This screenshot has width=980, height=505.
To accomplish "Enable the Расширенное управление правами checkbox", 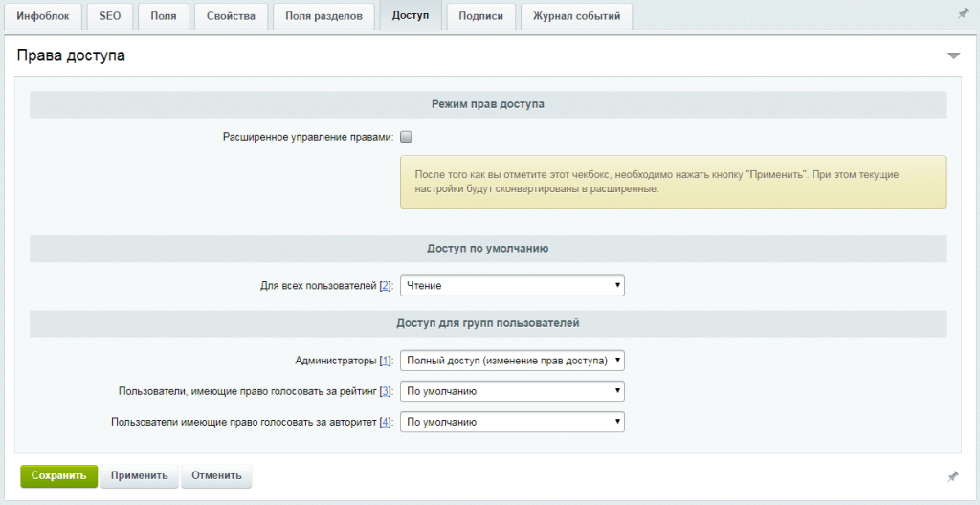I will [406, 136].
